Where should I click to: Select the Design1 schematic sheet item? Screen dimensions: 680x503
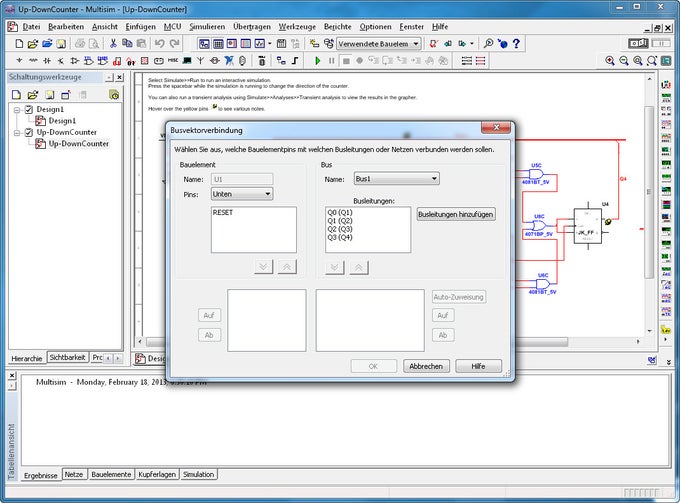pos(62,121)
